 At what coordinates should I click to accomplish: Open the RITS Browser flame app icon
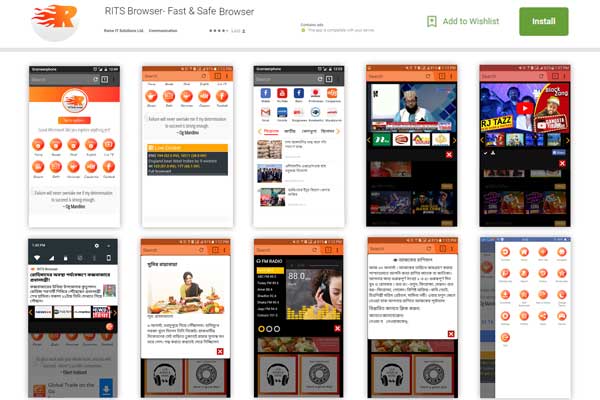point(56,22)
